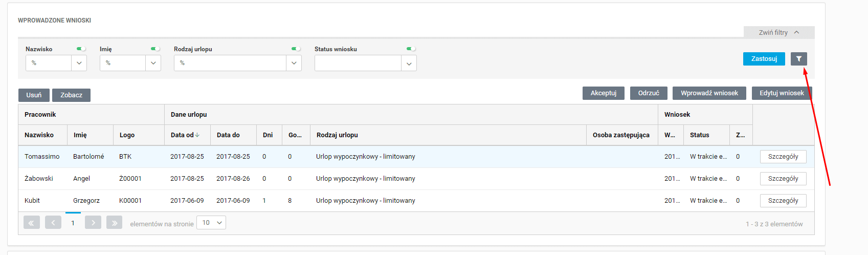The image size is (868, 255).
Task: Open the Status wniosku dropdown
Action: [x=409, y=63]
